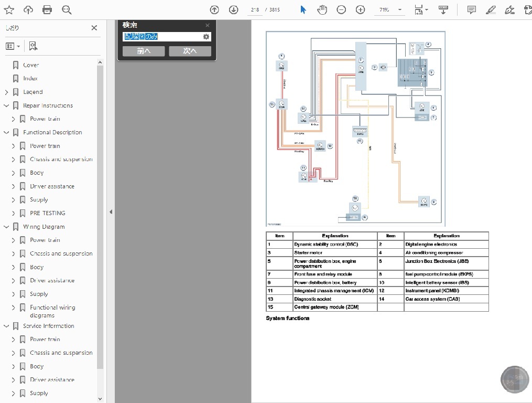Click the star bookmark icon in toolbar
The image size is (532, 403).
click(x=9, y=10)
